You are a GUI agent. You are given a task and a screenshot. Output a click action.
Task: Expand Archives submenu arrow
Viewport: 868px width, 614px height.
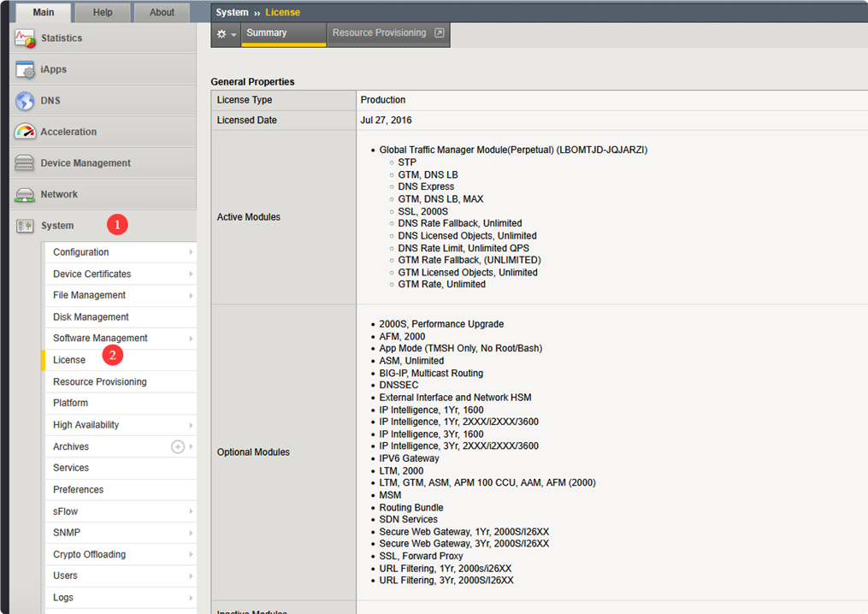pos(191,446)
